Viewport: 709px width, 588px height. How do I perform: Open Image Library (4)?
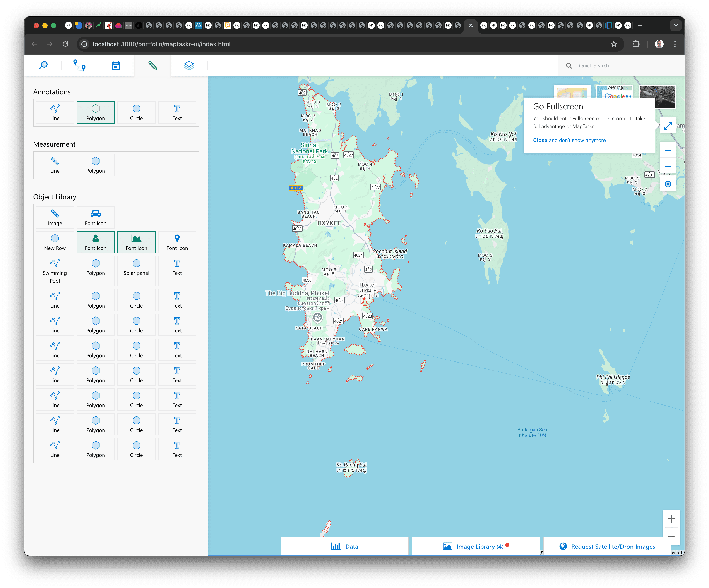476,546
